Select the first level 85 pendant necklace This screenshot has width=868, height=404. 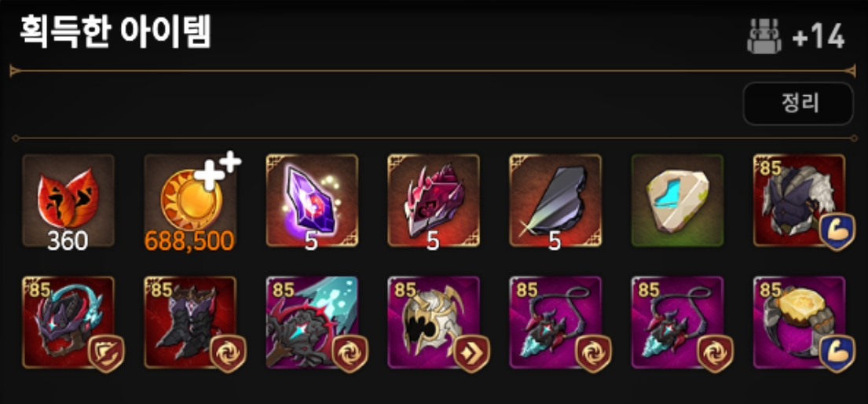click(555, 322)
